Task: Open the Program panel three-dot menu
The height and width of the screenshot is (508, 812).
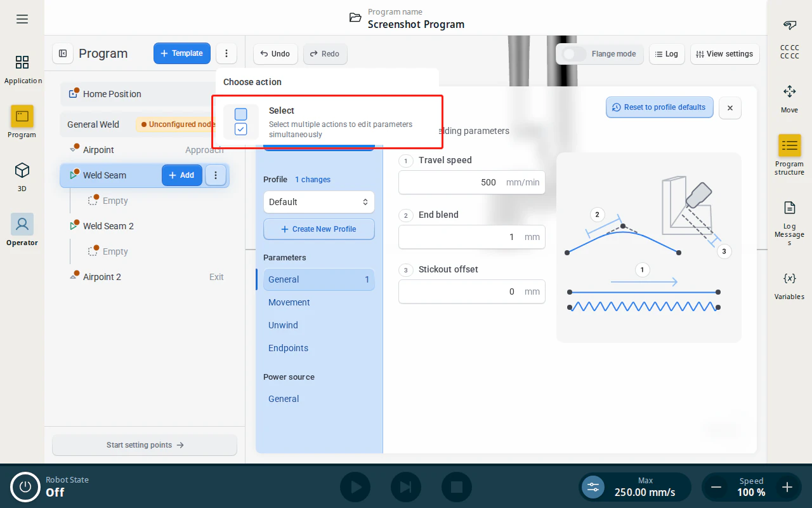Action: click(226, 53)
